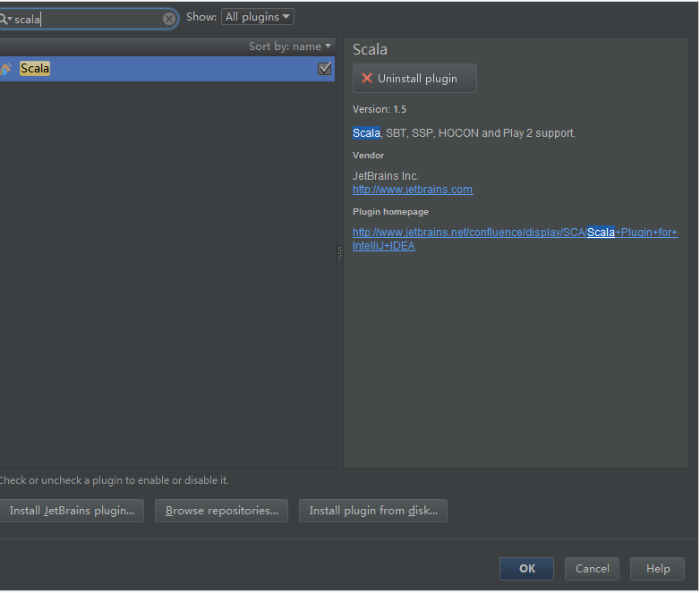Select the Scala row in plugin list
This screenshot has height=593, width=700.
tap(167, 69)
